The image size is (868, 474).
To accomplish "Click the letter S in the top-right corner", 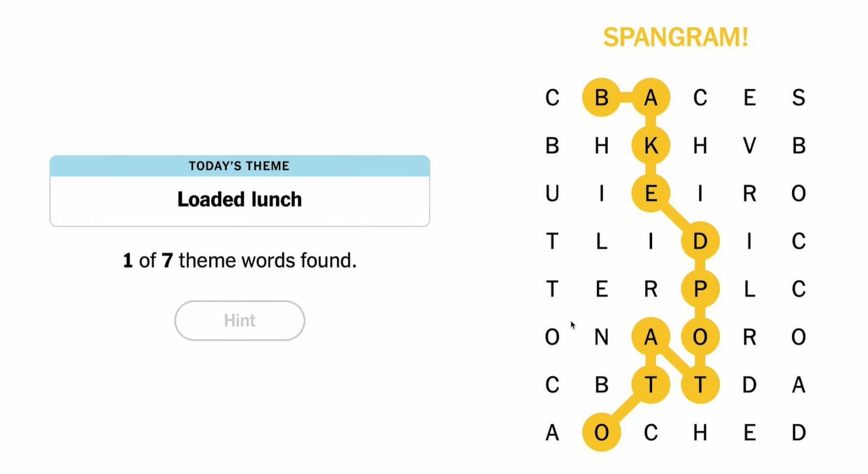I will click(798, 97).
